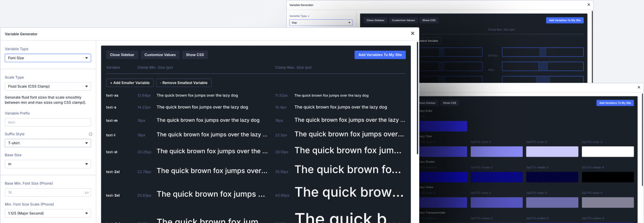Click Customize Values in font size panel
644x223 pixels.
(160, 55)
